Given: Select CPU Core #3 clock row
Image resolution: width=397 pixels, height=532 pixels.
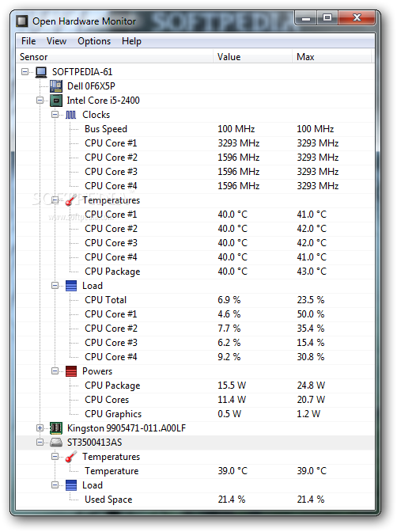Looking at the screenshot, I should 195,172.
